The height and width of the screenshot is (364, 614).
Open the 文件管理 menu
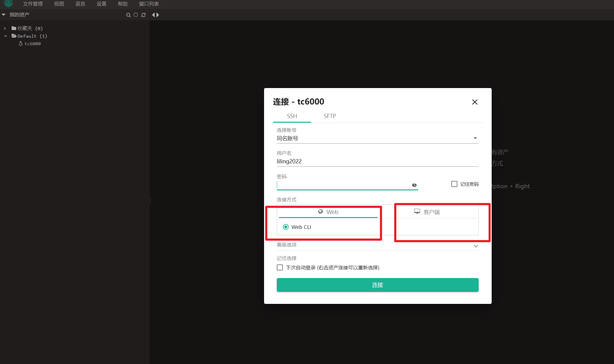33,4
